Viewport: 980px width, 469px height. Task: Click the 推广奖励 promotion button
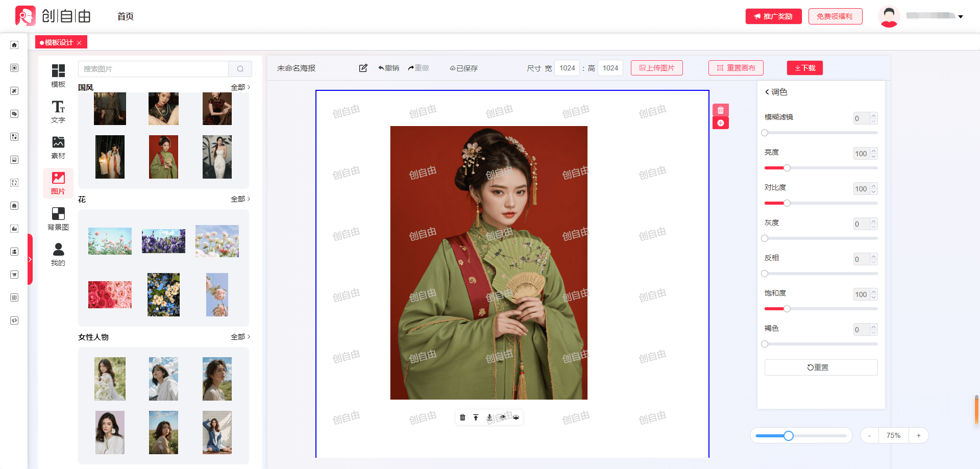(x=774, y=16)
